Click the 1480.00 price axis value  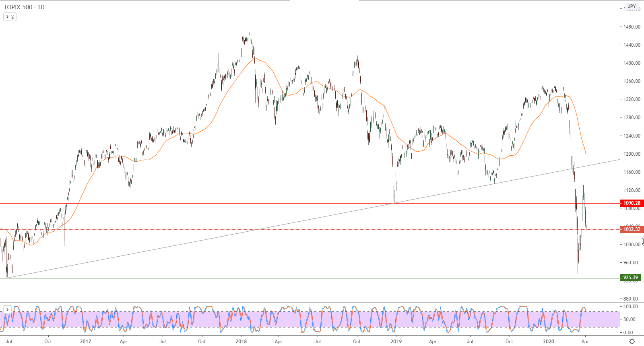(632, 27)
